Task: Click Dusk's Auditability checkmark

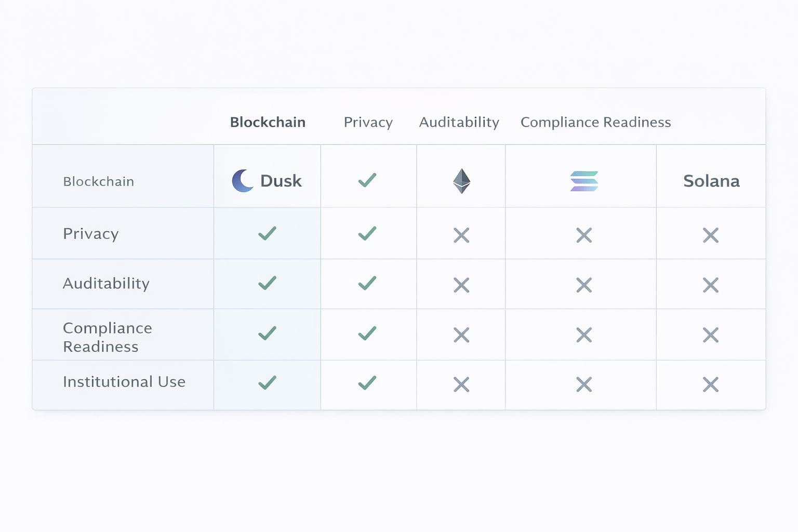Action: coord(267,283)
